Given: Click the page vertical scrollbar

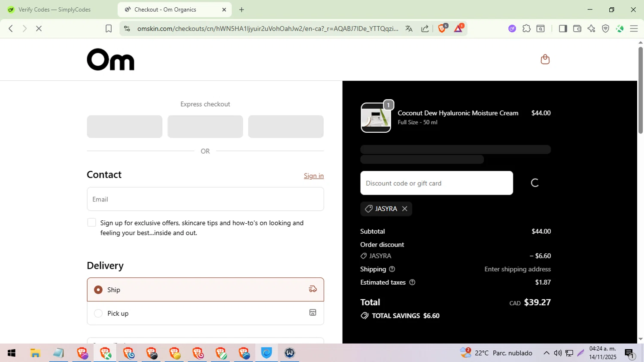Looking at the screenshot, I should (x=641, y=90).
